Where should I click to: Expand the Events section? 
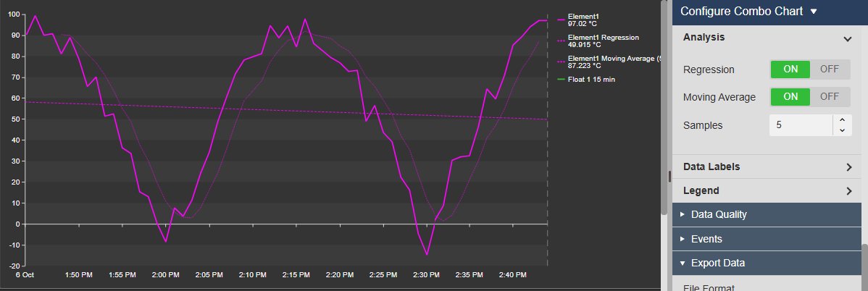[x=767, y=239]
